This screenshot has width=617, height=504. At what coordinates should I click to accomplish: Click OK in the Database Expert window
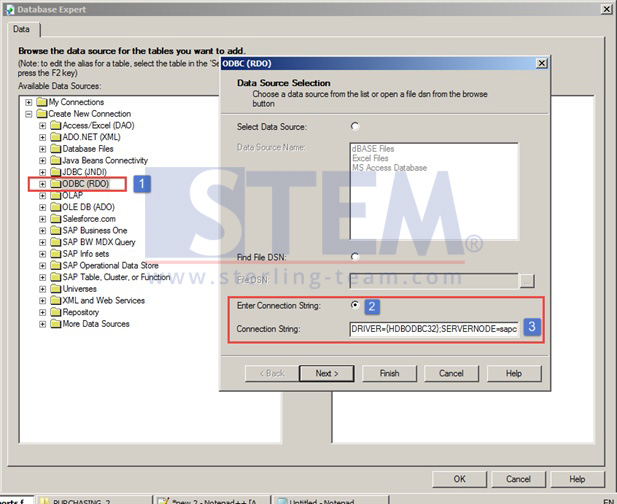(x=459, y=479)
